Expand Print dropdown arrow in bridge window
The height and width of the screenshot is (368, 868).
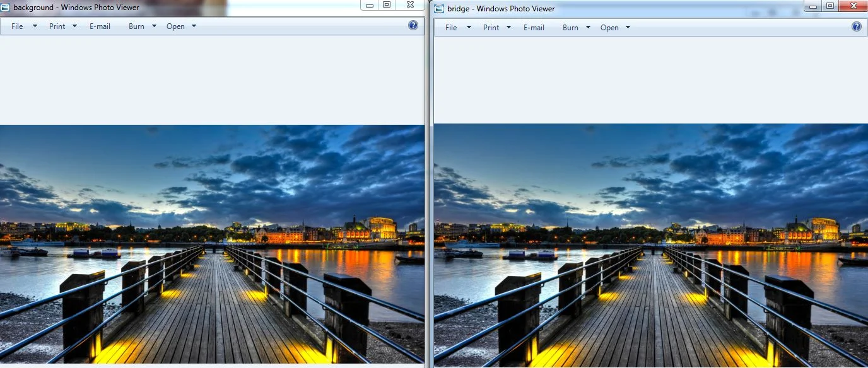508,28
